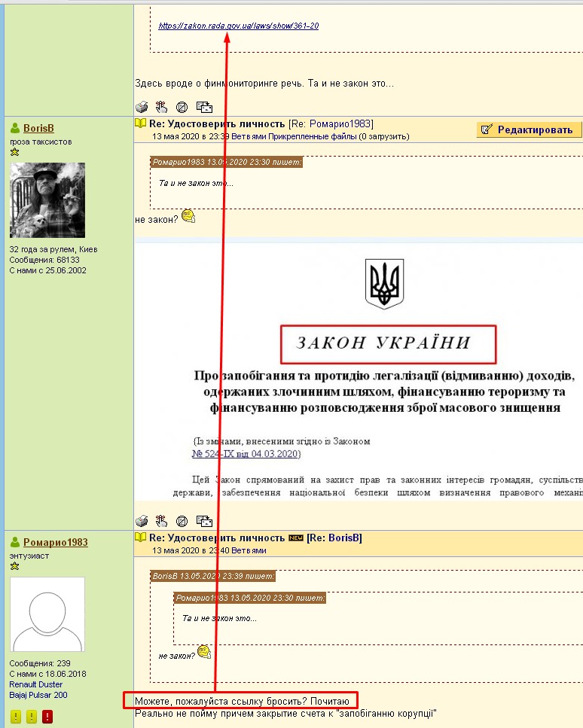Click the [Re: BorisB] reply reference link
The width and height of the screenshot is (583, 728).
(334, 538)
